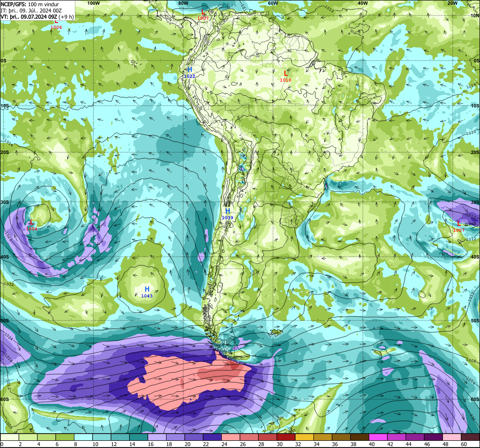Pick the palest legend swatch for 0–2
480x448 pixels.
point(10,437)
